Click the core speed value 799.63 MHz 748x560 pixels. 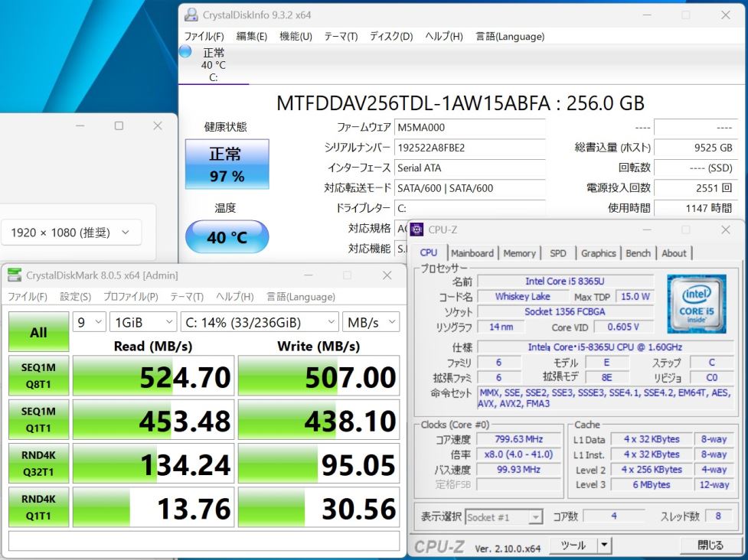pyautogui.click(x=518, y=439)
